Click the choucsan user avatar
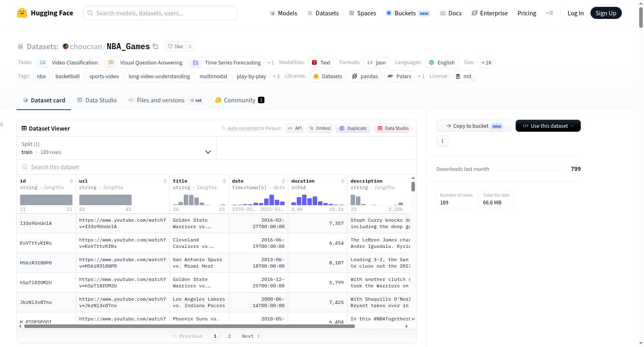This screenshot has height=347, width=644. click(x=66, y=46)
